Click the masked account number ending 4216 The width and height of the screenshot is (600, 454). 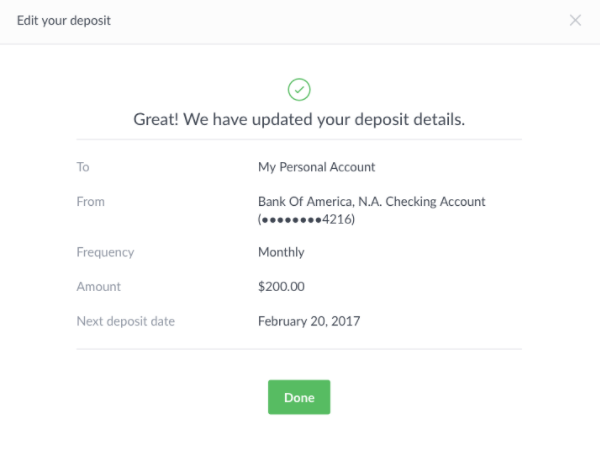[x=307, y=219]
